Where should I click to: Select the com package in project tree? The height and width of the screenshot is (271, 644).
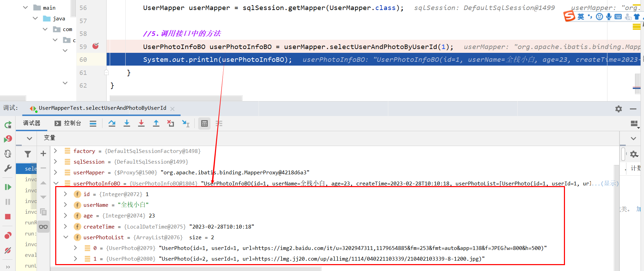pyautogui.click(x=67, y=29)
